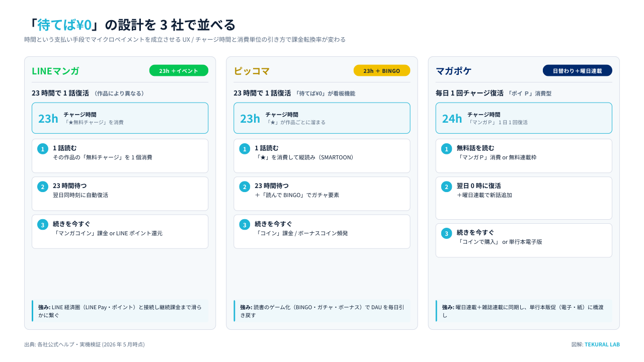Click 翌日0時に復活 step title
Screen dimensions: 644x362
[x=479, y=186]
